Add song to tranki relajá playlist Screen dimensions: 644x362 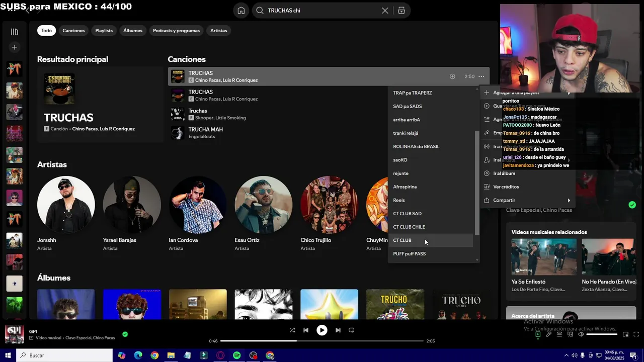click(431, 133)
